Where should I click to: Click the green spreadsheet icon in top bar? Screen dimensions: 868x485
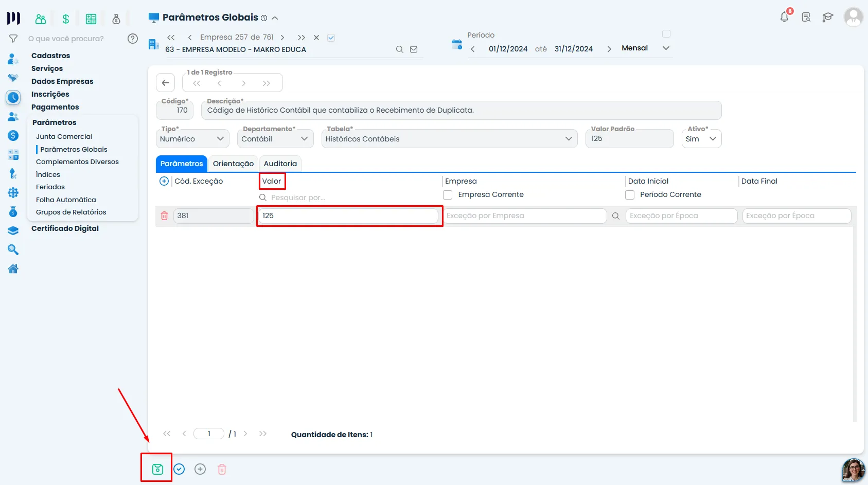pyautogui.click(x=91, y=19)
